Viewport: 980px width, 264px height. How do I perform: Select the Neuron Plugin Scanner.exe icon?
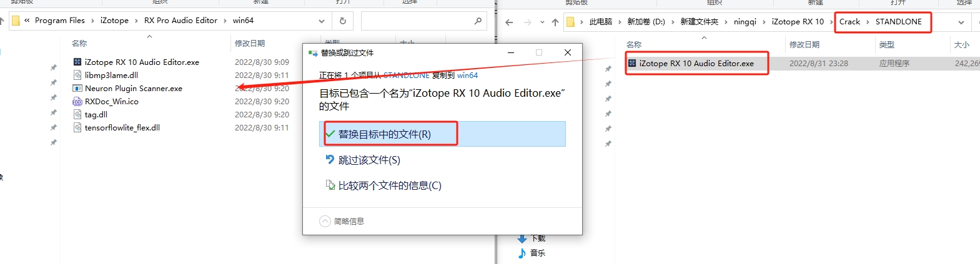77,89
